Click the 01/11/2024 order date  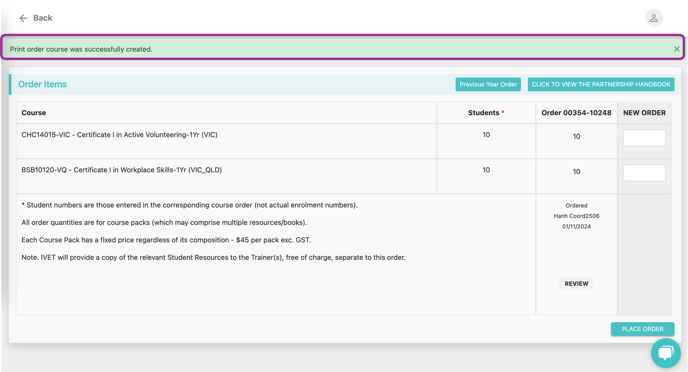576,226
